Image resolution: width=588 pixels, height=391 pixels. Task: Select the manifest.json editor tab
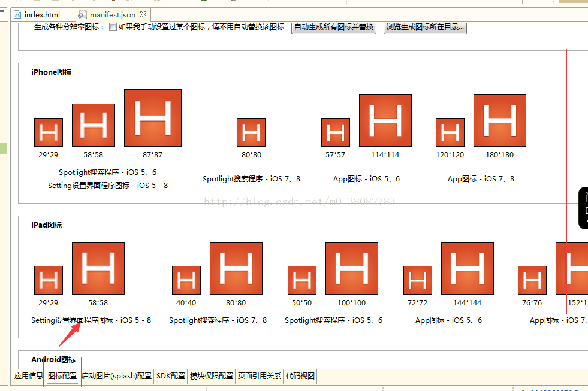click(x=113, y=14)
